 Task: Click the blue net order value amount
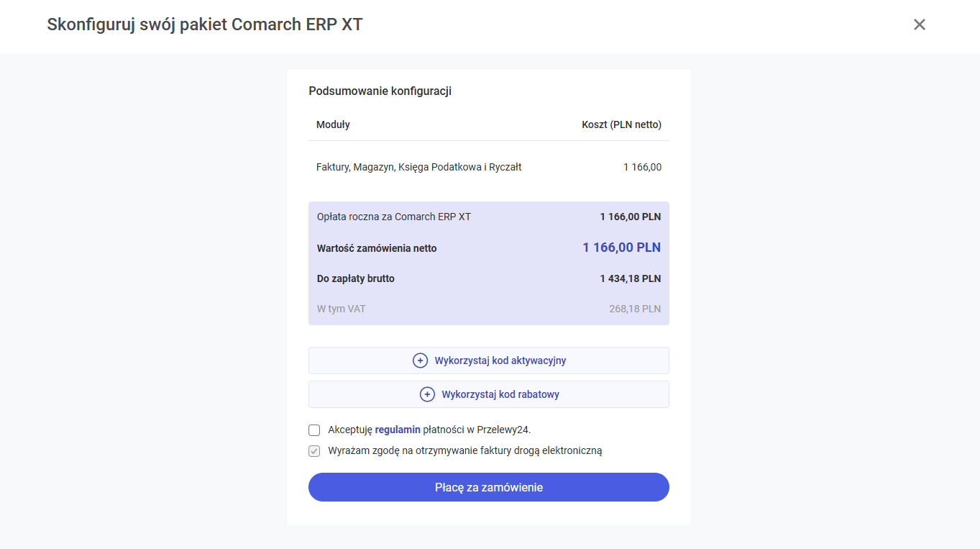pyautogui.click(x=621, y=248)
